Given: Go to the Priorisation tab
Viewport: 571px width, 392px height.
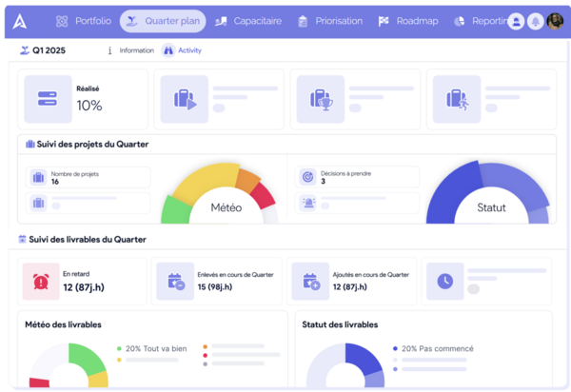Looking at the screenshot, I should [x=330, y=21].
